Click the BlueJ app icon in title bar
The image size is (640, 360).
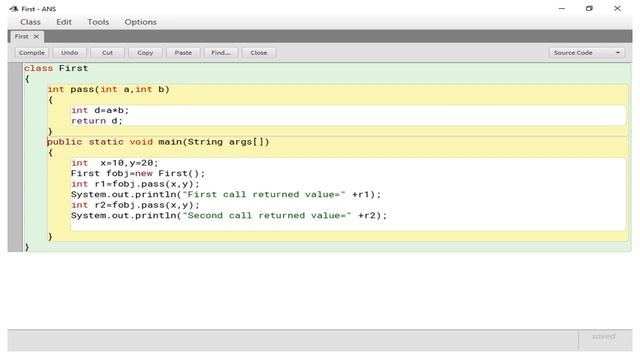pos(13,9)
